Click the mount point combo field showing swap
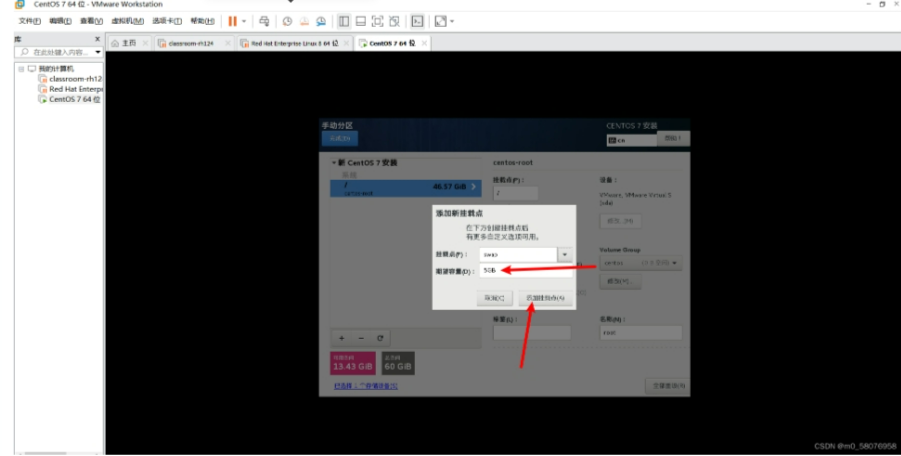 pos(518,254)
